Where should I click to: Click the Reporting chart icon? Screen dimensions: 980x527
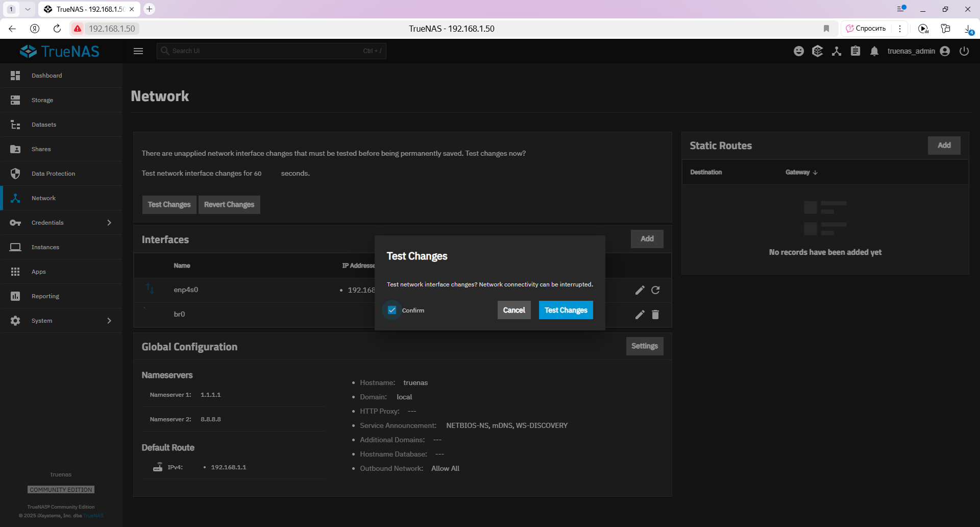[x=15, y=296]
